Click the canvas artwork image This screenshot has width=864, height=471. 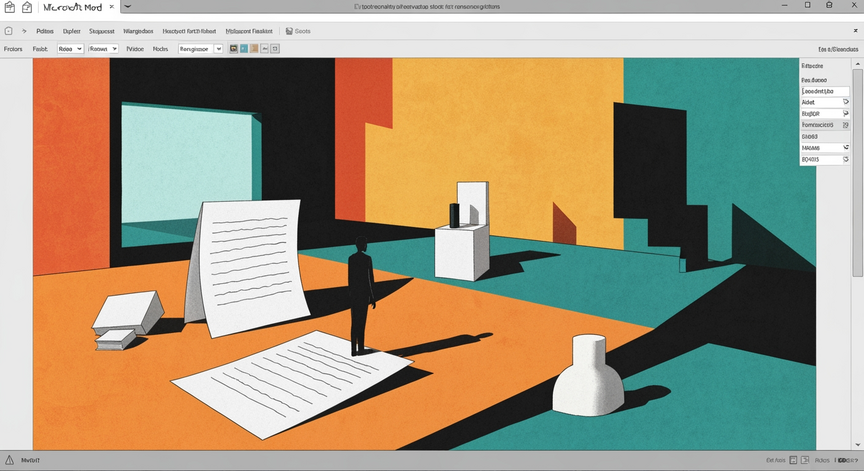pos(424,254)
